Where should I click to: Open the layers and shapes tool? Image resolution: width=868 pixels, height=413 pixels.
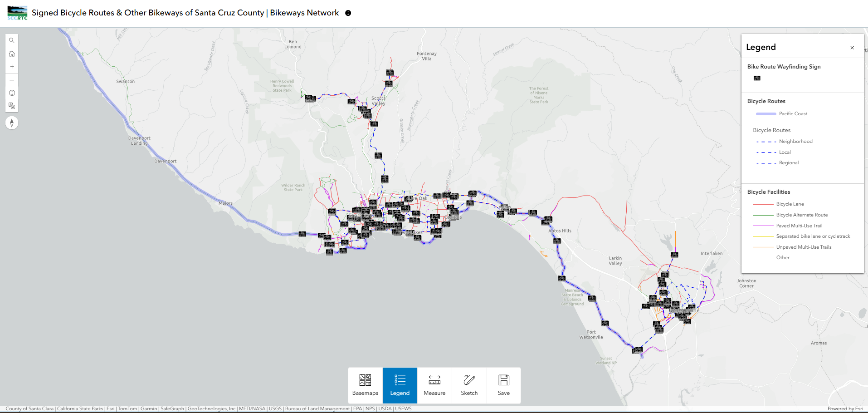(x=12, y=106)
